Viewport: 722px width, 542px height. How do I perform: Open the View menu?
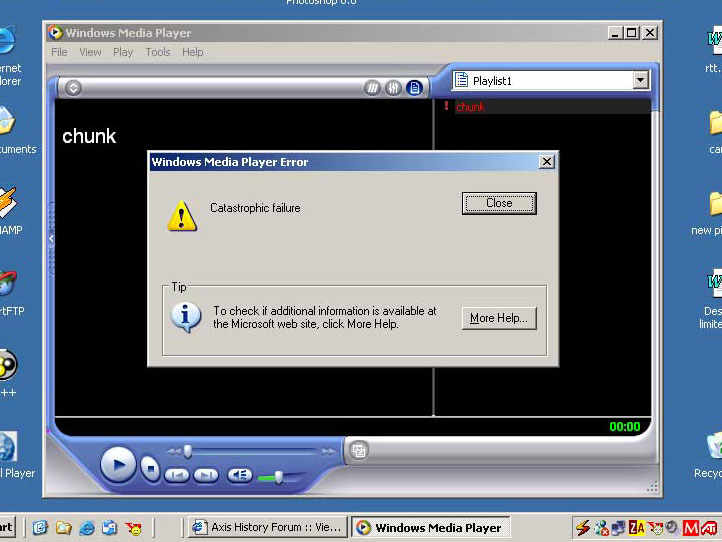tap(90, 52)
